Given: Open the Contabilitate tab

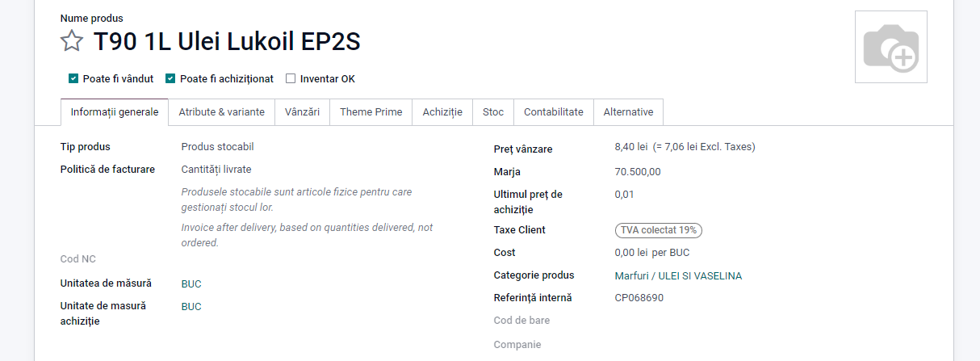Looking at the screenshot, I should click(553, 112).
